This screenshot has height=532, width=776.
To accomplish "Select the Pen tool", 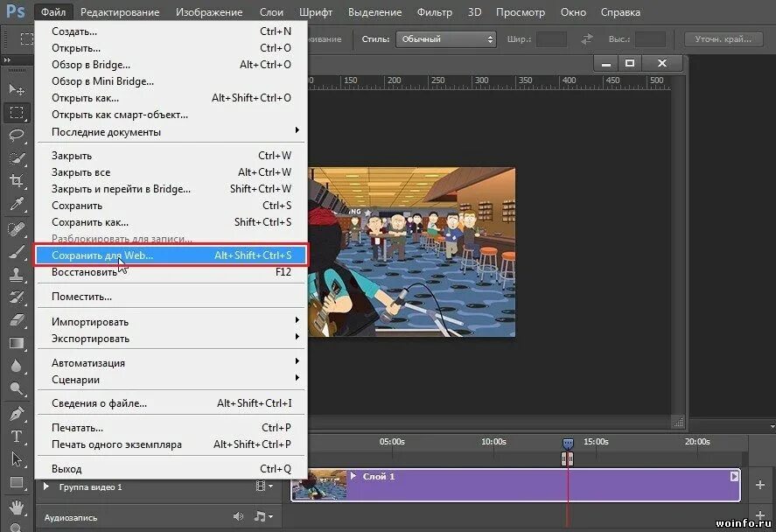I will tap(17, 413).
